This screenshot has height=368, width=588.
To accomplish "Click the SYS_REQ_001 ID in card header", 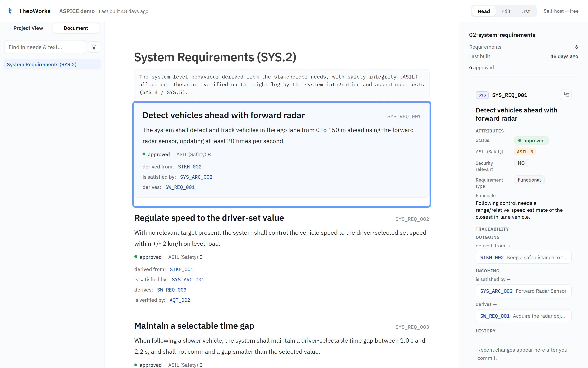I will click(x=404, y=116).
